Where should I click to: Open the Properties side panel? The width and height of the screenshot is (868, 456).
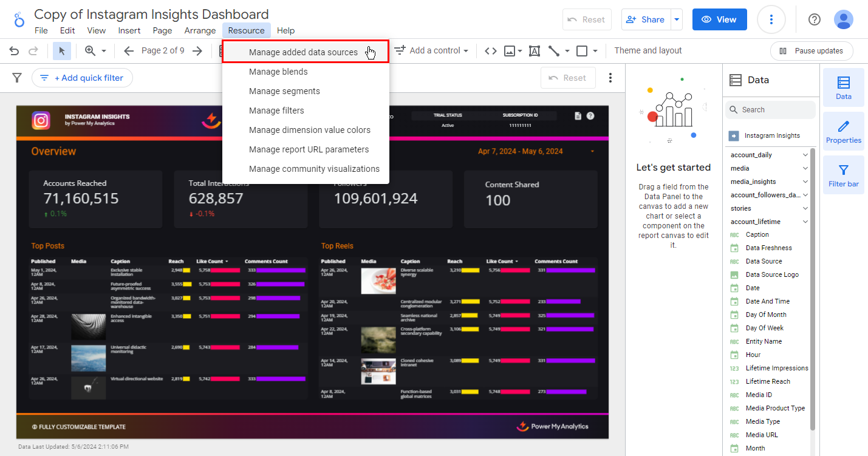click(x=843, y=131)
